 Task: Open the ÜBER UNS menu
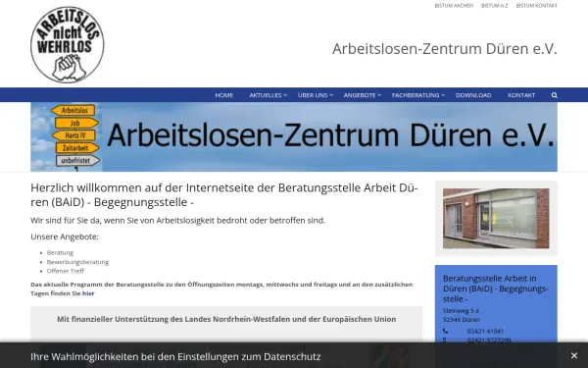coord(313,95)
